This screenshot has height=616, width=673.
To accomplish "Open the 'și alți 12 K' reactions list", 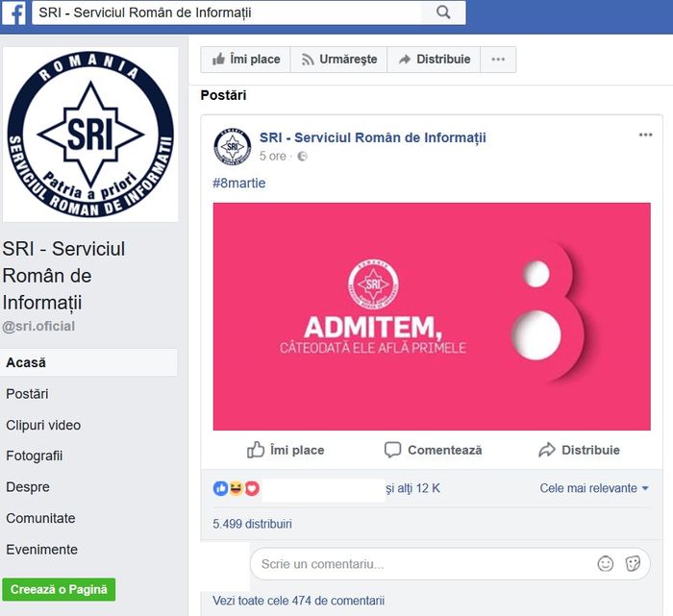I will click(x=412, y=488).
